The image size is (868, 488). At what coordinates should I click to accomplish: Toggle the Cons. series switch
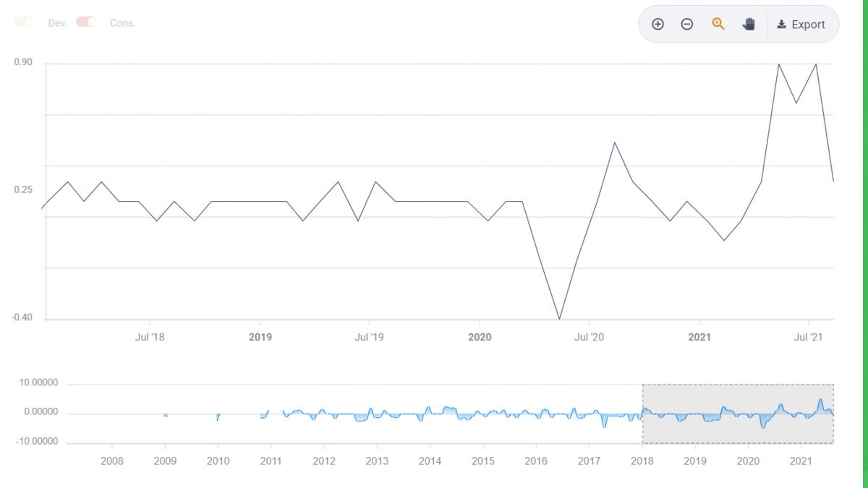[86, 22]
